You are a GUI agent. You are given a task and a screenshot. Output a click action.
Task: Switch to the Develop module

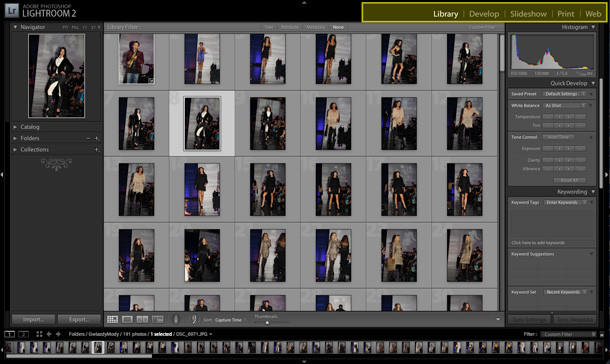click(484, 14)
